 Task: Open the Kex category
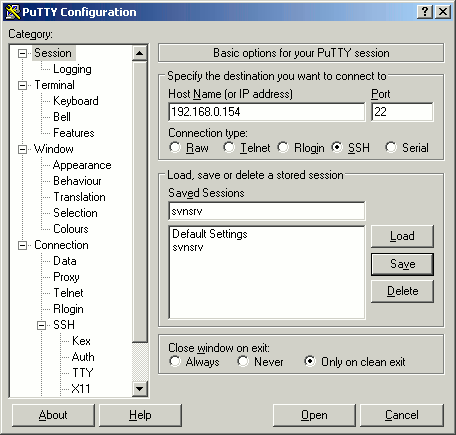pyautogui.click(x=81, y=341)
